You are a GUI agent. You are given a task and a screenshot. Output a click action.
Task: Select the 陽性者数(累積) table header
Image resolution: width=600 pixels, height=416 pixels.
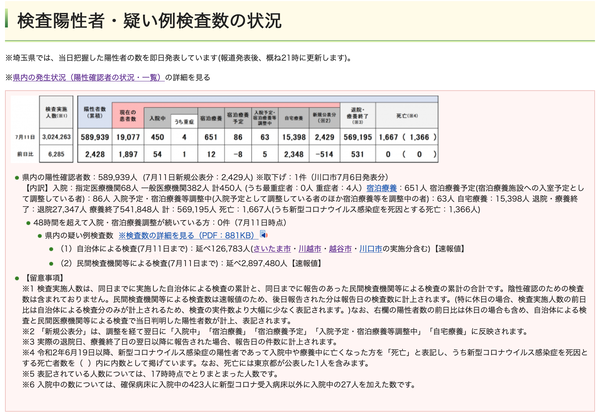[x=95, y=112]
